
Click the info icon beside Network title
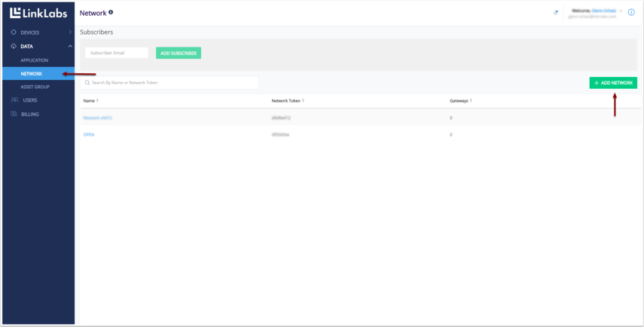(x=111, y=12)
